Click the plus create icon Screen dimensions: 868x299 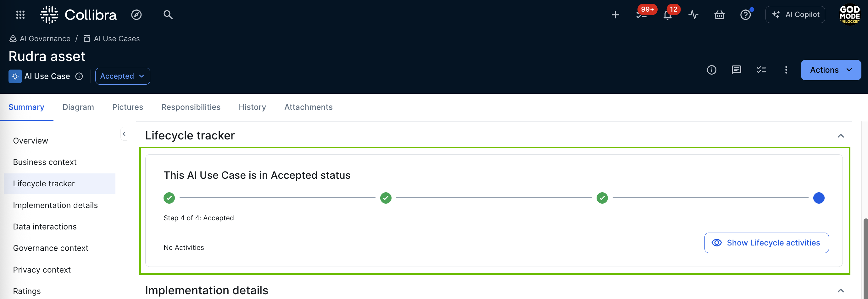615,15
